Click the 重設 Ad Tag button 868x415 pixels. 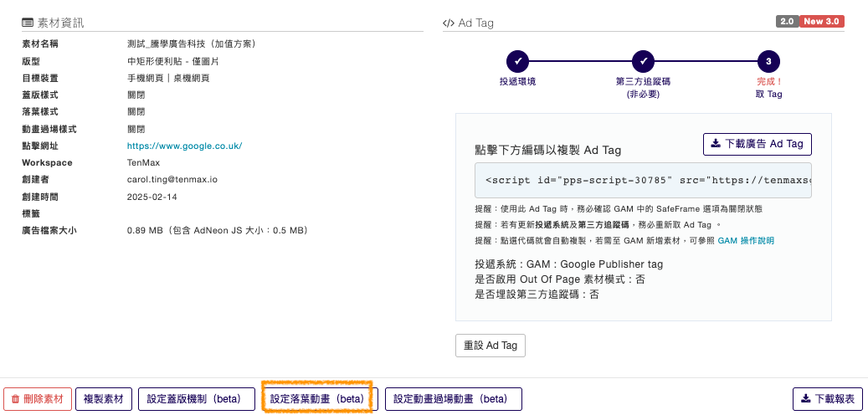coord(490,346)
